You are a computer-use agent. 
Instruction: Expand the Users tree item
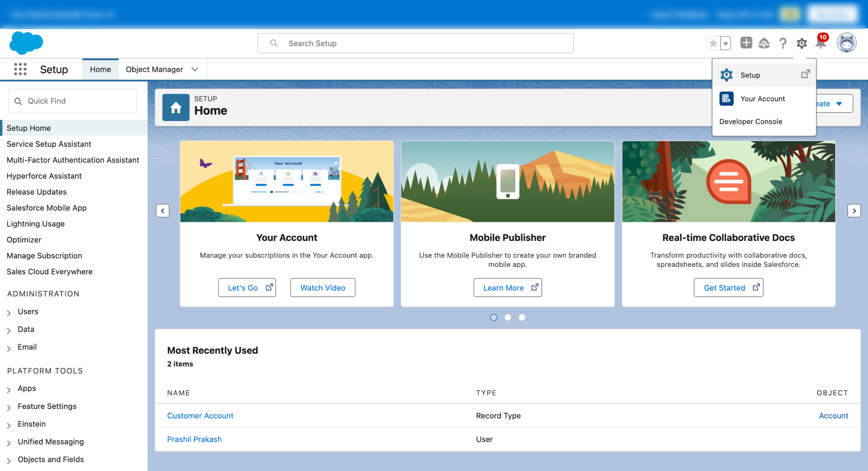pyautogui.click(x=9, y=312)
